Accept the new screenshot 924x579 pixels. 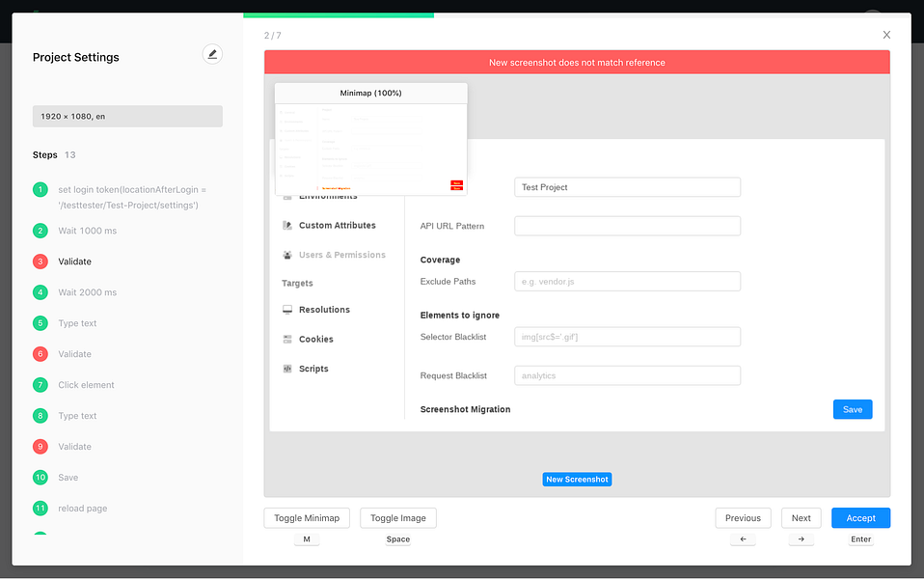[861, 518]
